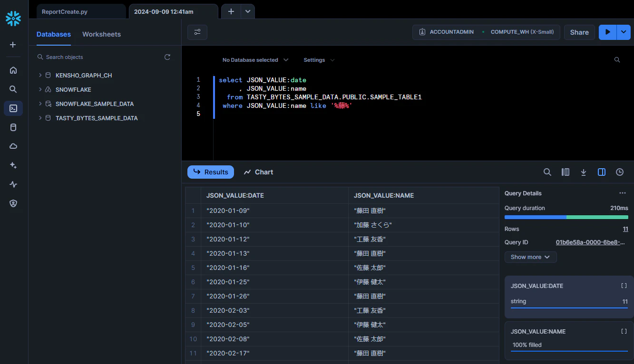Select cell "加藤 さくら" in results
Viewport: 634px width, 364px height.
point(423,225)
